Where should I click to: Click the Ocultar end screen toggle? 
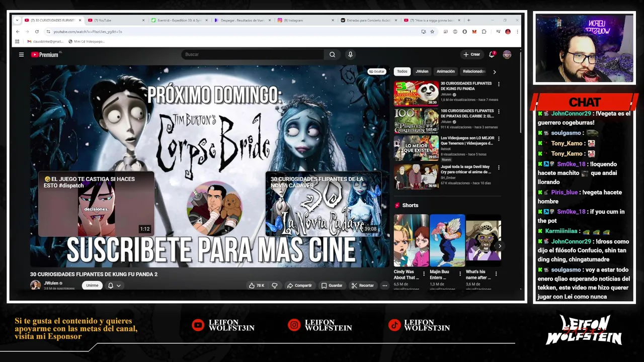coord(376,71)
